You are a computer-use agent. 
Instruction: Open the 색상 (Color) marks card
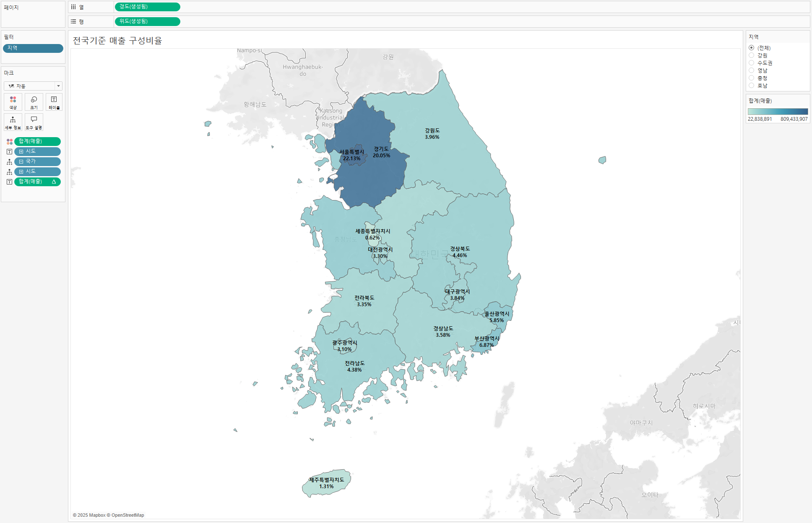coord(13,102)
